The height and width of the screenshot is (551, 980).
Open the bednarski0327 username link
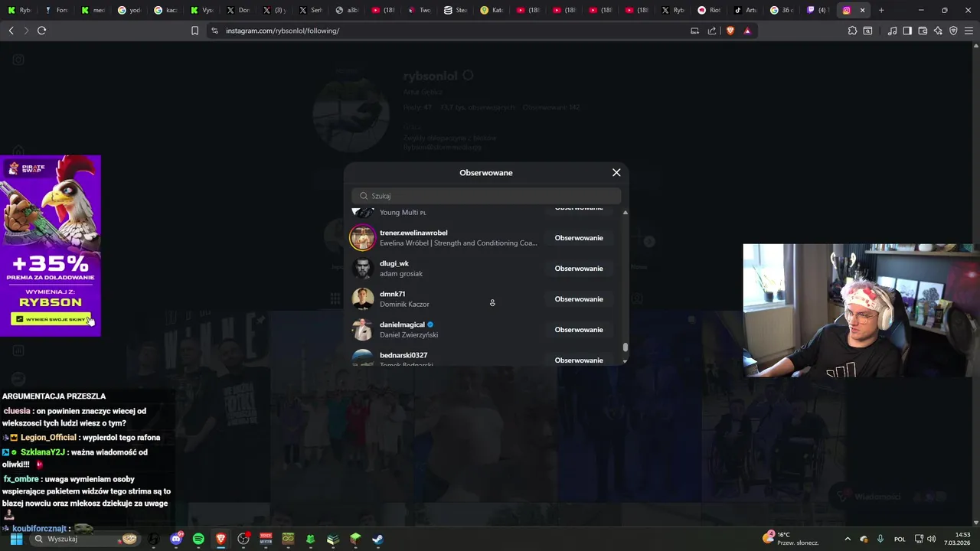pyautogui.click(x=403, y=355)
